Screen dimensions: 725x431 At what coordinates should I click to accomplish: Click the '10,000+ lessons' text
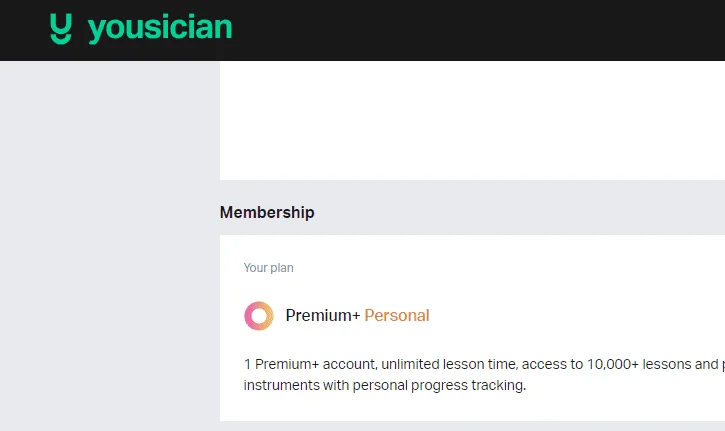(652, 364)
